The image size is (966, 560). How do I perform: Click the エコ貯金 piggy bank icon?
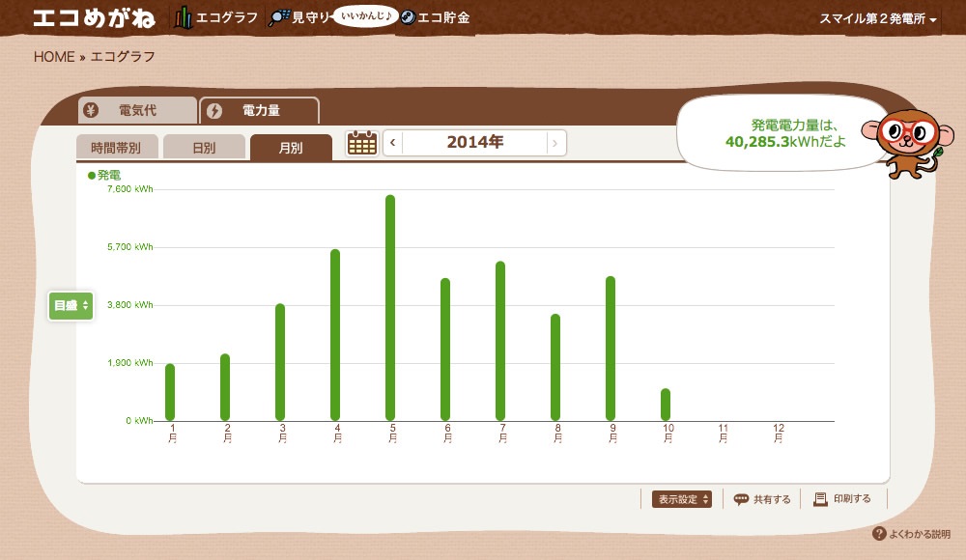(408, 18)
